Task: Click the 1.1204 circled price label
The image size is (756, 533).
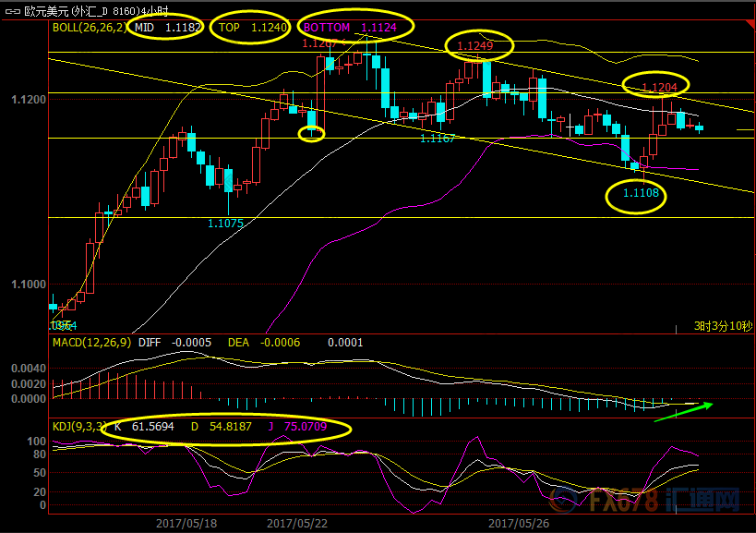Action: [x=659, y=88]
